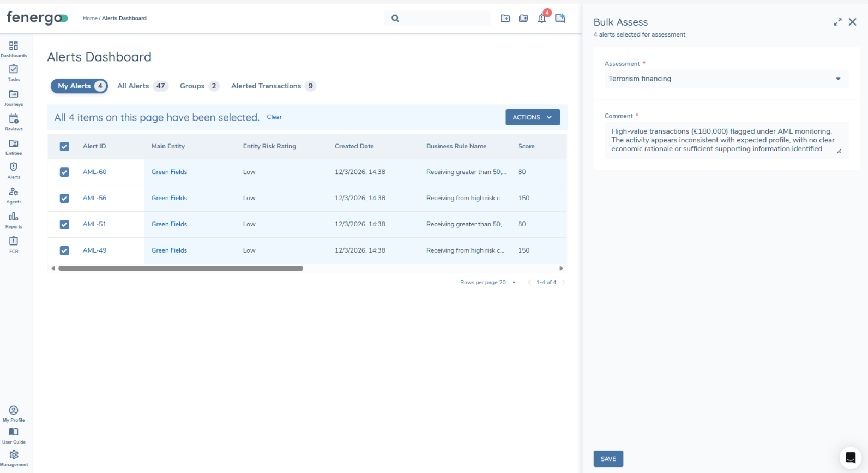Open the Assessment dropdown
Viewport: 868px width, 473px height.
pyautogui.click(x=726, y=79)
